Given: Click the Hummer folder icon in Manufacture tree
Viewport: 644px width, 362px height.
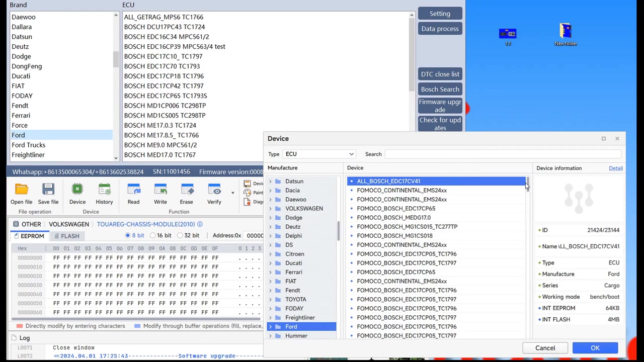Looking at the screenshot, I should (278, 336).
